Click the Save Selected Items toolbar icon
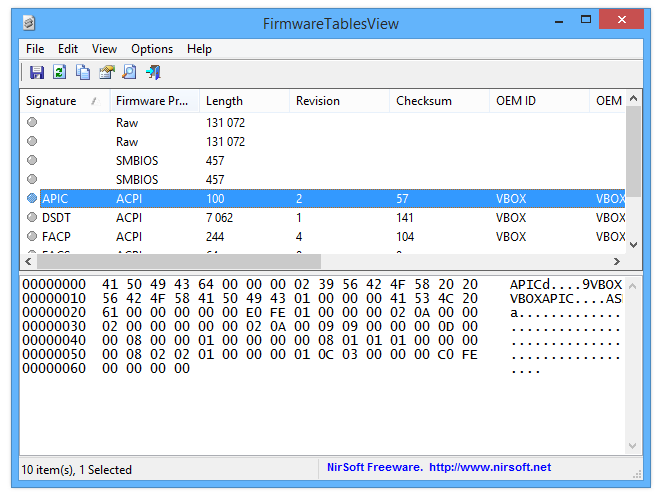Screen dimensions: 671x496 tap(36, 72)
